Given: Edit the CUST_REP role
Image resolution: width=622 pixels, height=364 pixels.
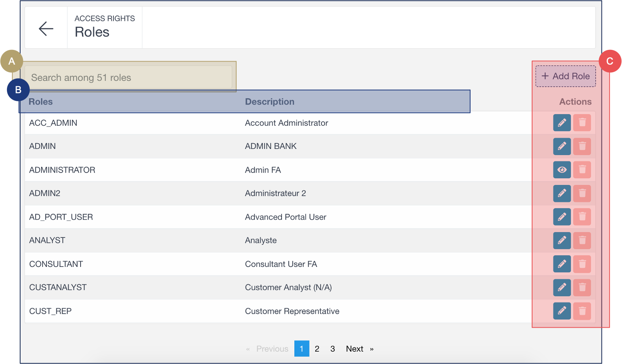Looking at the screenshot, I should click(562, 311).
